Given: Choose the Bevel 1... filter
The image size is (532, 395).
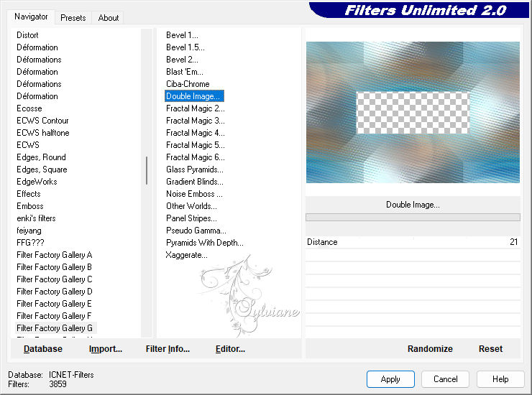Looking at the screenshot, I should point(182,35).
